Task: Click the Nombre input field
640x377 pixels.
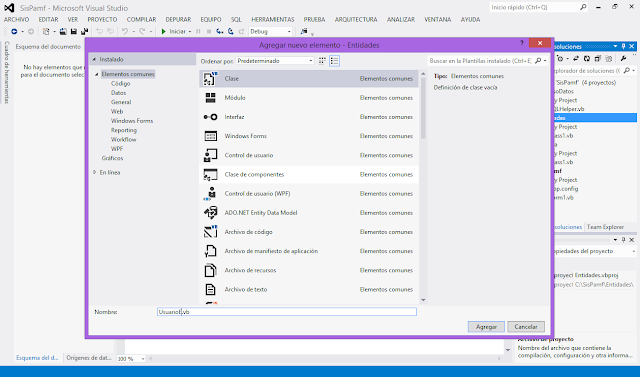Action: coord(287,312)
